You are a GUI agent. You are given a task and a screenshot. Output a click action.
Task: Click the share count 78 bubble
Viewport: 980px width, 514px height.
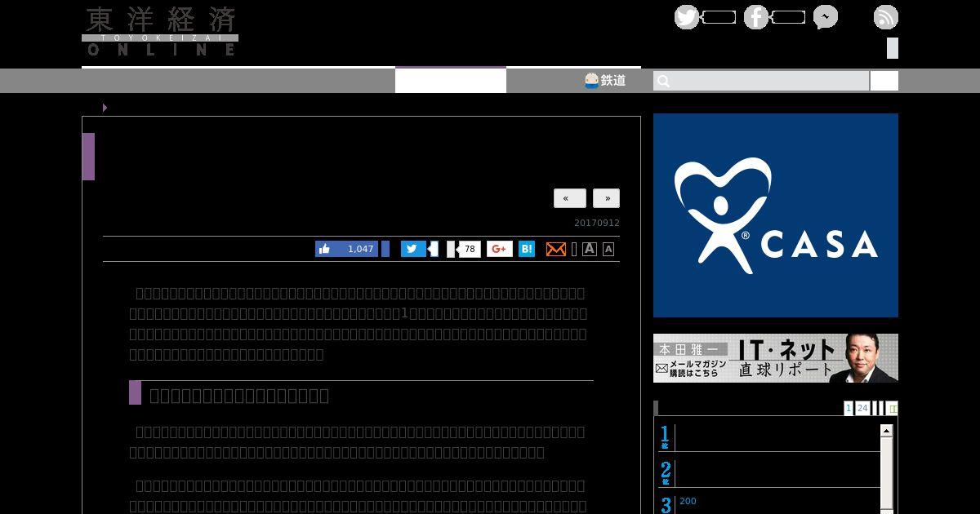469,249
